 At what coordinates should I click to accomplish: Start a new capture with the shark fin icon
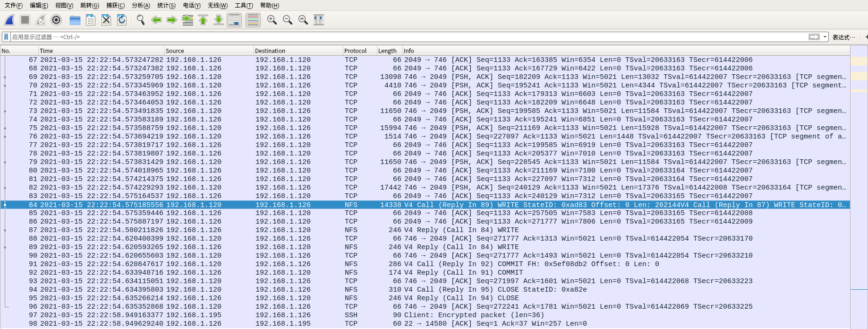coord(9,20)
